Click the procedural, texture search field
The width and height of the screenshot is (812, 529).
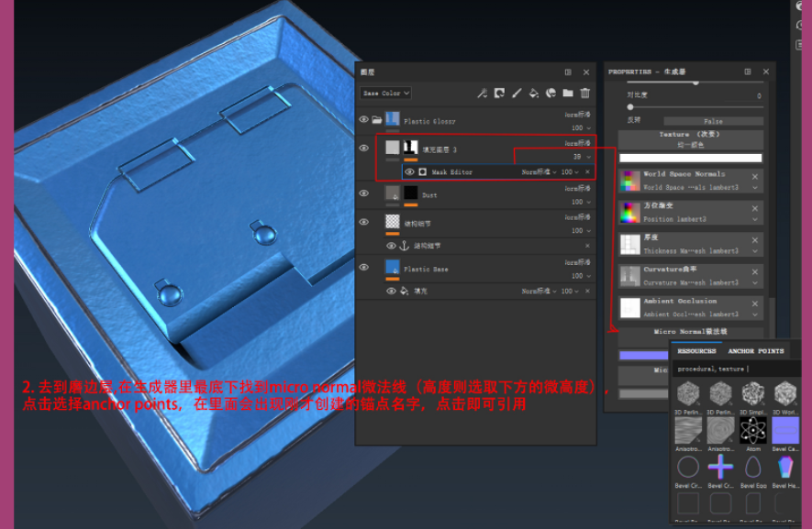(735, 369)
